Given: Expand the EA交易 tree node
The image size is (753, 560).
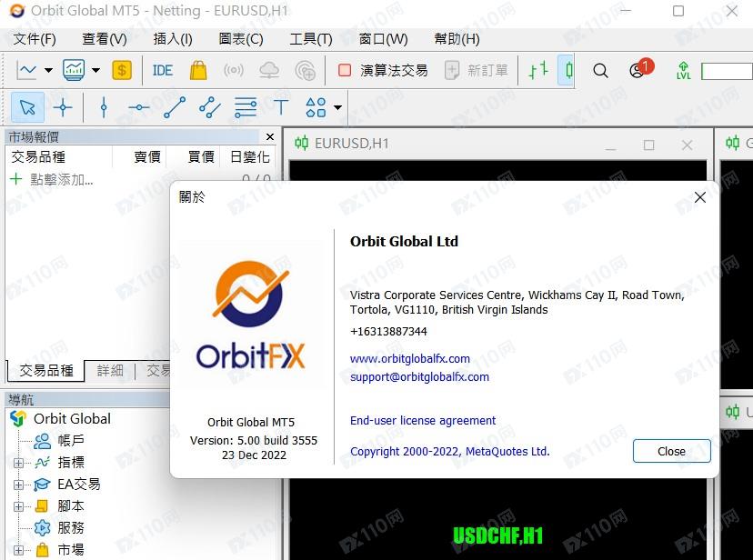Looking at the screenshot, I should [x=18, y=485].
